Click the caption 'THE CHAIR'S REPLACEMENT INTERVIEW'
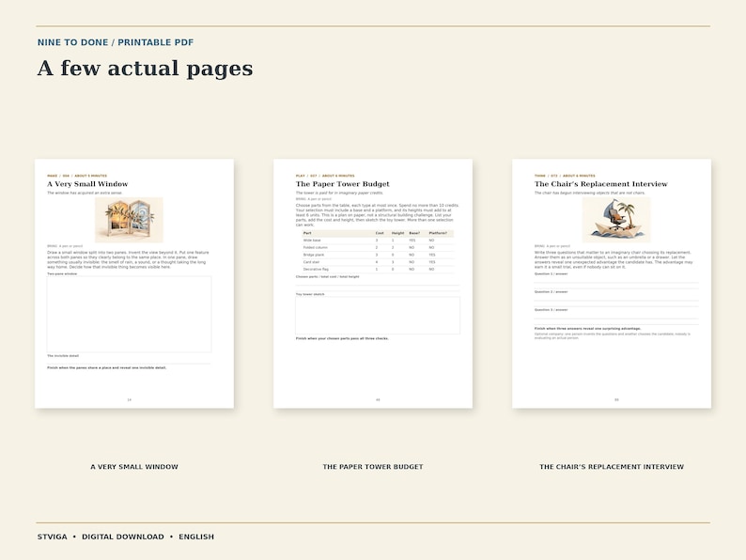Image resolution: width=746 pixels, height=560 pixels. pyautogui.click(x=612, y=467)
